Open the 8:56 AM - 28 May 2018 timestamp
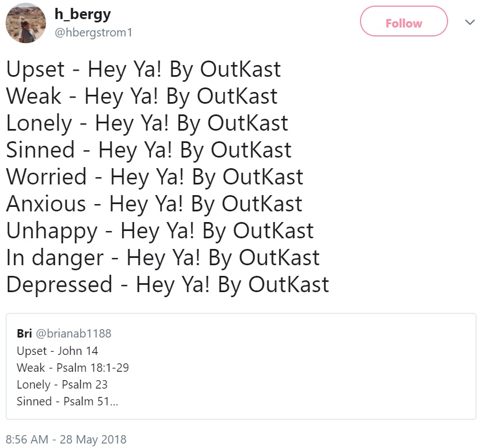 pos(66,440)
